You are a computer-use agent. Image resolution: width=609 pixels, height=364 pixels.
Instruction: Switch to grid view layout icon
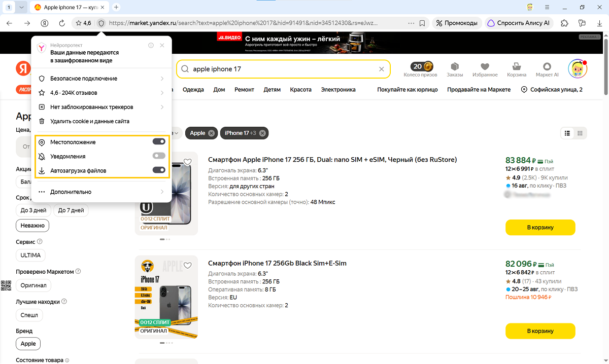click(x=580, y=133)
